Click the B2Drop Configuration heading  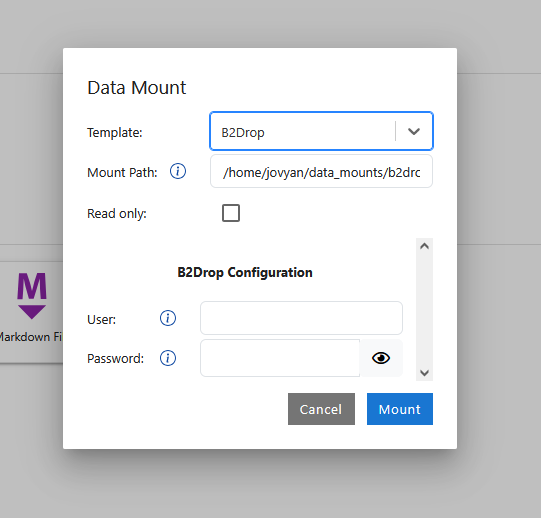click(x=245, y=273)
